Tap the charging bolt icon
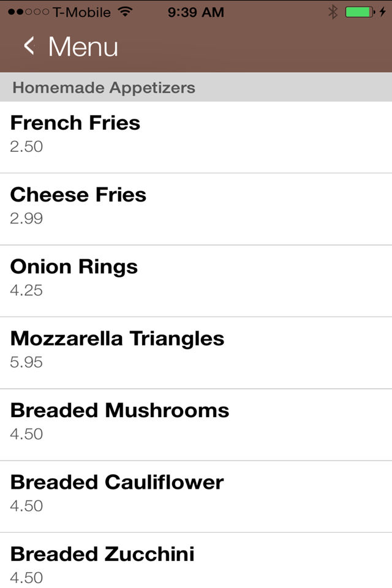 click(382, 12)
